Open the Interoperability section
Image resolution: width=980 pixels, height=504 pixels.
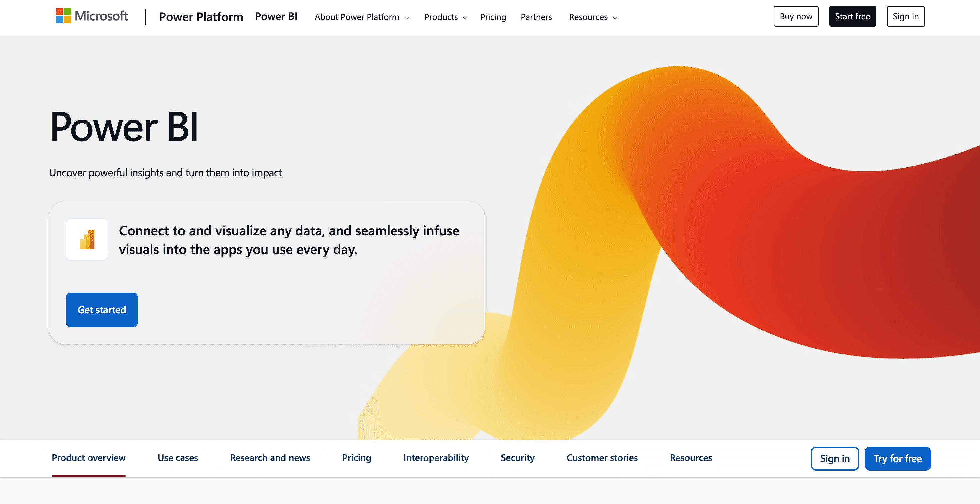tap(436, 458)
